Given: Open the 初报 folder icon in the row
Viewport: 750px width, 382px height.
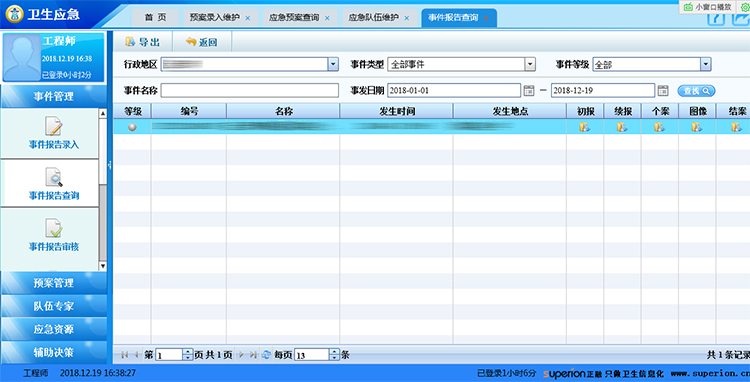Looking at the screenshot, I should point(585,127).
